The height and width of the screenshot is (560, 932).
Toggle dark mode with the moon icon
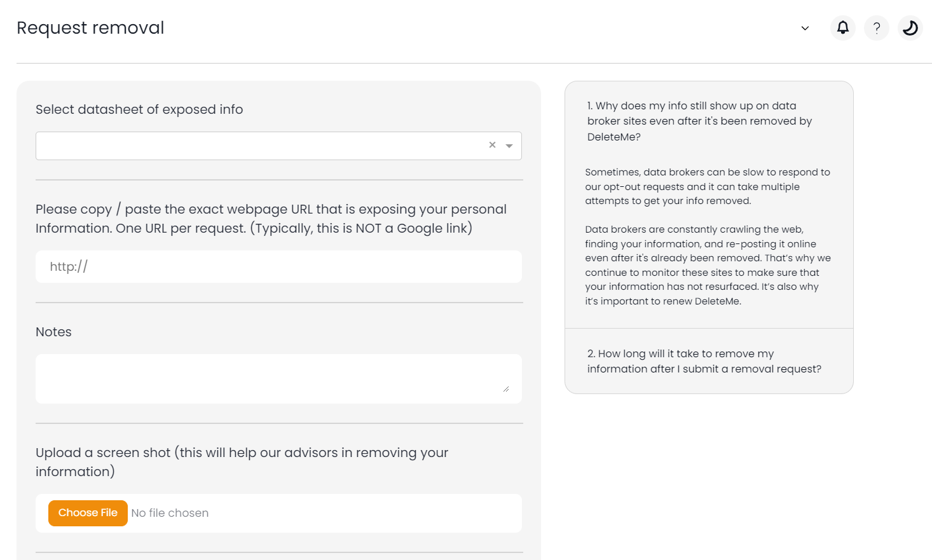pos(910,28)
